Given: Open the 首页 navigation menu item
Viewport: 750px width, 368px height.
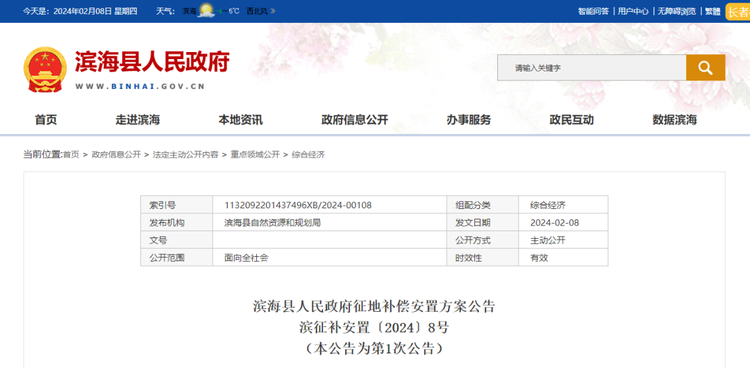Looking at the screenshot, I should click(46, 120).
